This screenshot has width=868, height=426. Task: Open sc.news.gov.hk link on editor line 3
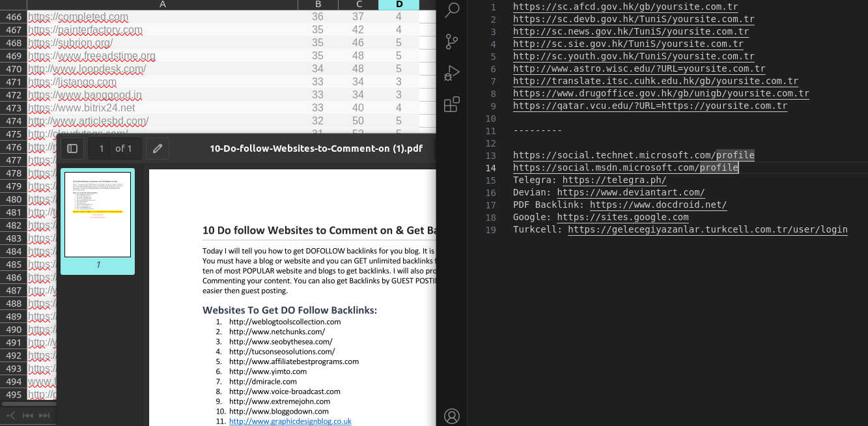tap(631, 32)
